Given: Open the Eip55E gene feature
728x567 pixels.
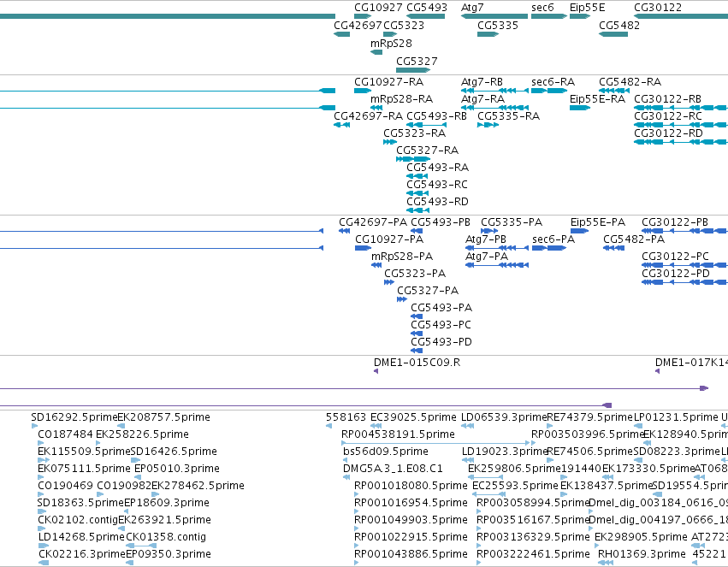Looking at the screenshot, I should click(580, 16).
